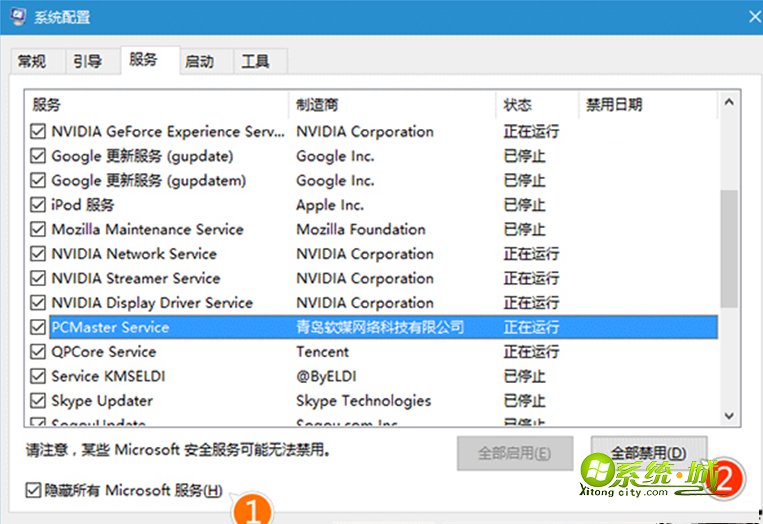Uncheck NVIDIA GeForce Experience Service checkbox
This screenshot has height=524, width=763.
tap(38, 131)
